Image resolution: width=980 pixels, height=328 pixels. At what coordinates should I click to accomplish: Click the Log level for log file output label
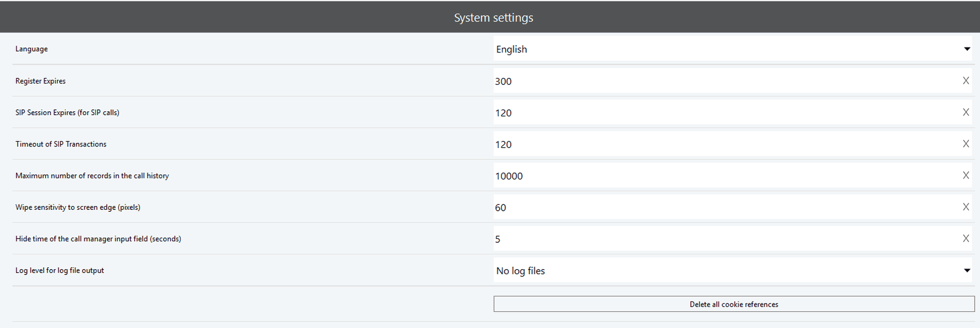59,271
